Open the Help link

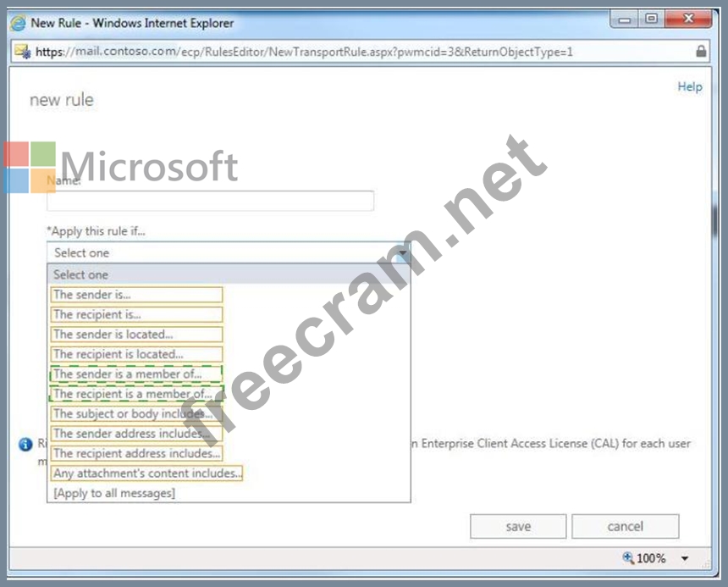(690, 86)
